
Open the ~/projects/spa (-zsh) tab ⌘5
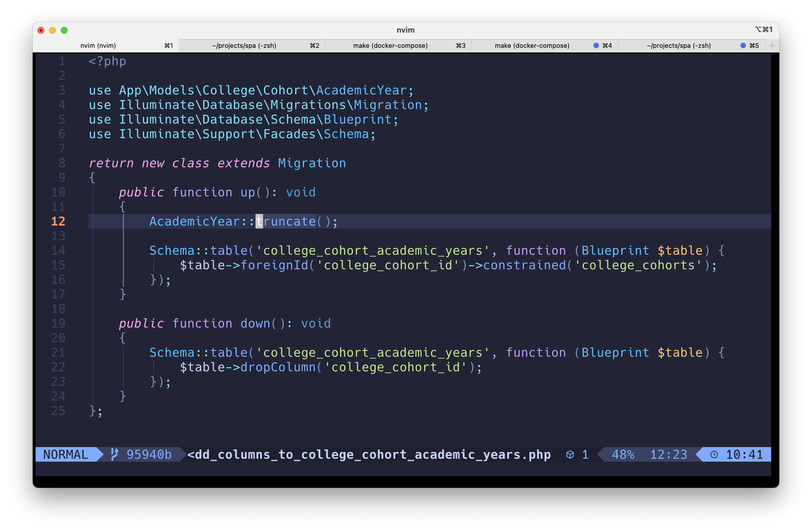[691, 46]
